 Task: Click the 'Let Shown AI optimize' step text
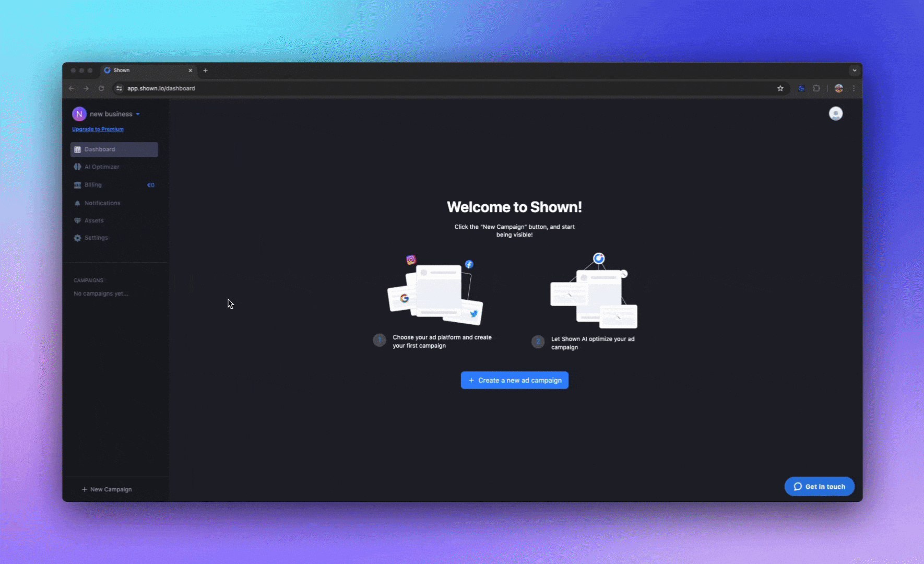[593, 343]
